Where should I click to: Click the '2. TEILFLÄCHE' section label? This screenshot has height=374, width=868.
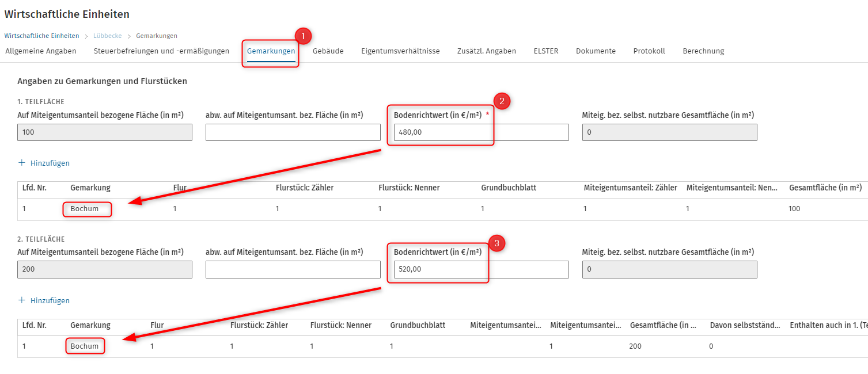coord(41,239)
